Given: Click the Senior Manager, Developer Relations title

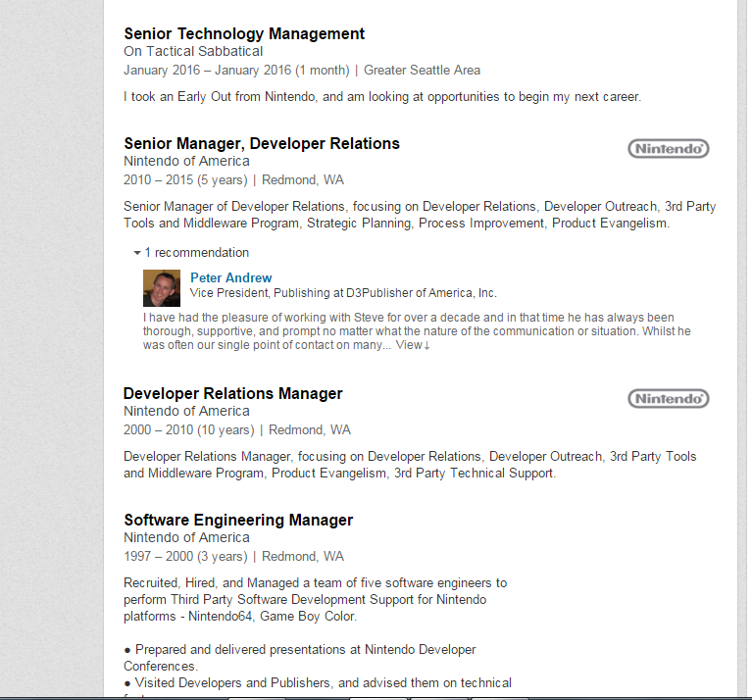Looking at the screenshot, I should 262,143.
